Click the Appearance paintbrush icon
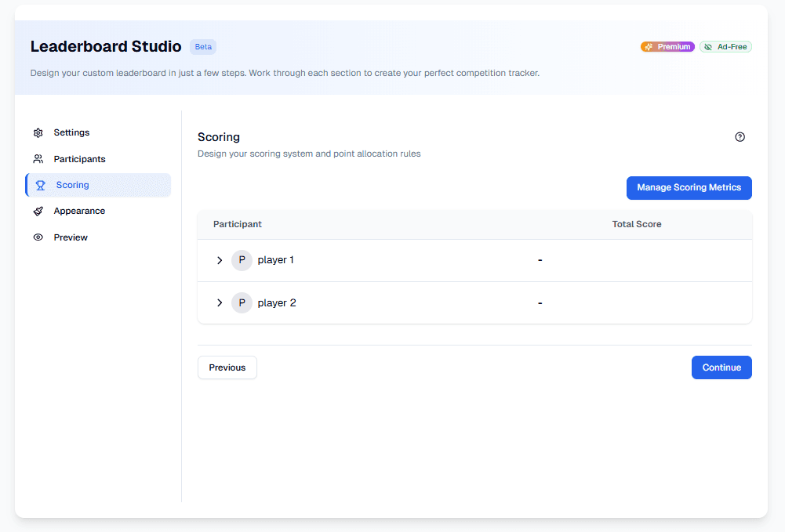 pyautogui.click(x=38, y=211)
